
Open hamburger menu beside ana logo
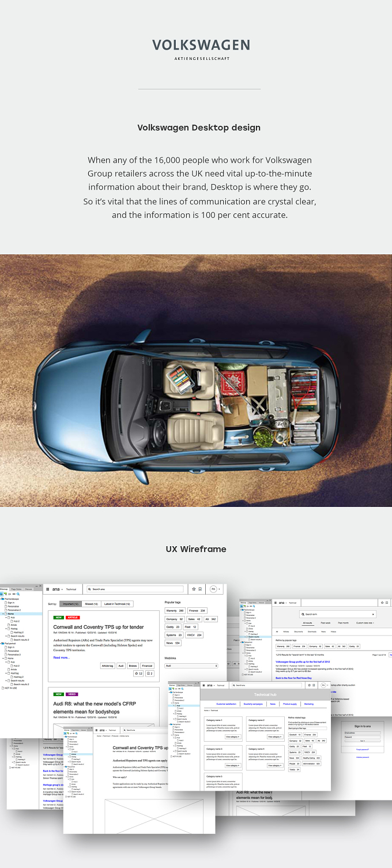(x=48, y=589)
